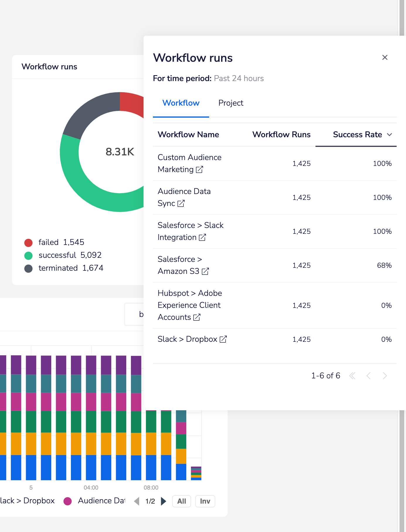Viewport: 406px width, 532px height.
Task: Show previous legend page arrow
Action: [x=137, y=501]
